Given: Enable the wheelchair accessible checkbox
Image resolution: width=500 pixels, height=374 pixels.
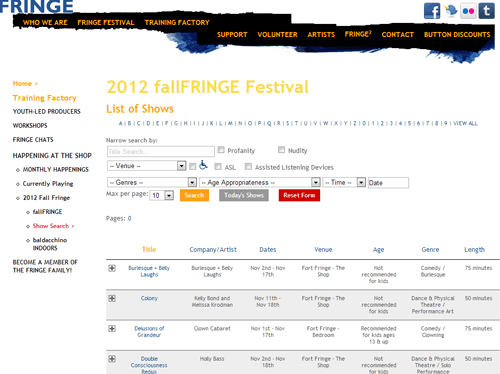Looking at the screenshot, I should (192, 166).
